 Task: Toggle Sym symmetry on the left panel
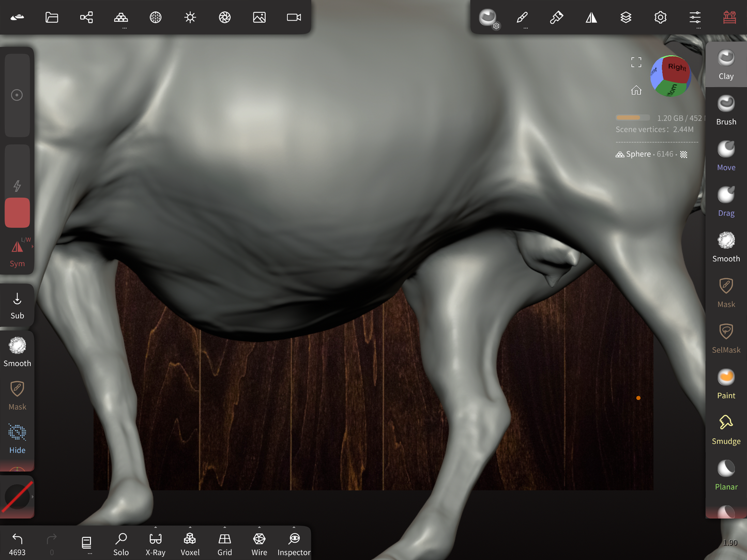click(x=17, y=253)
